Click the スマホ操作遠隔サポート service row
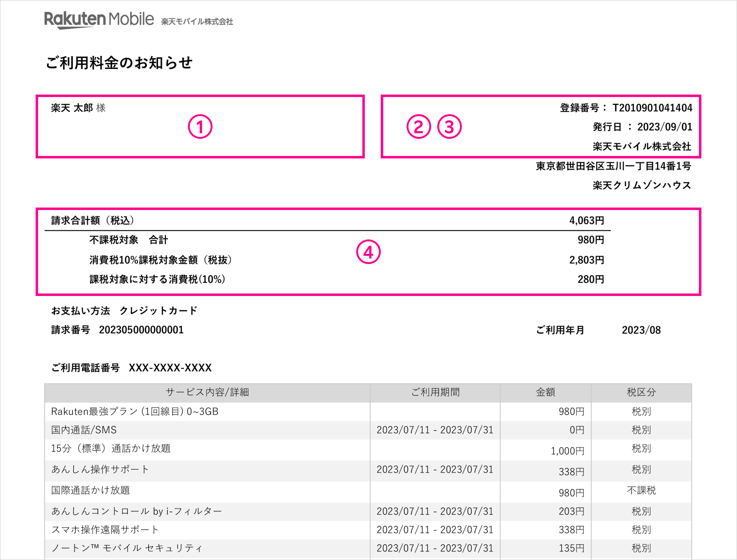737x560 pixels. [368, 530]
